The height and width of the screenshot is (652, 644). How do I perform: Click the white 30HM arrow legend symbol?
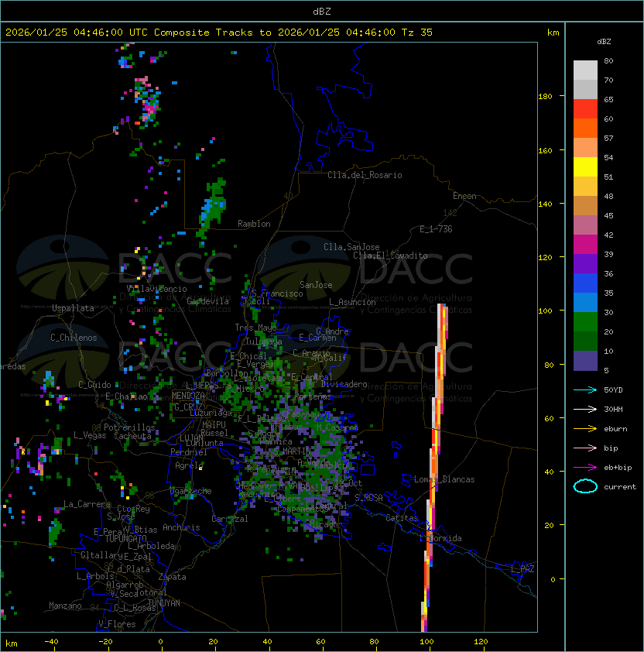pos(585,409)
